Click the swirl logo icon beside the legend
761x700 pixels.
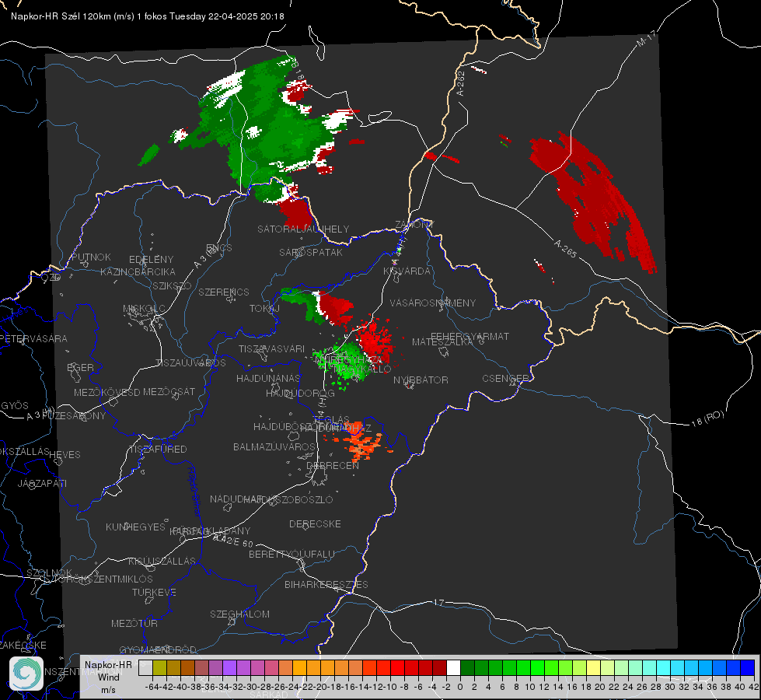click(26, 674)
